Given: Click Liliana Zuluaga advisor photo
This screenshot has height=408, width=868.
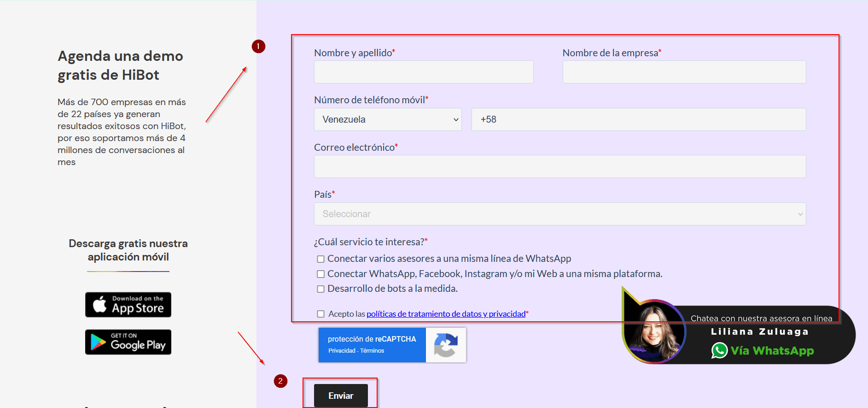Looking at the screenshot, I should (653, 331).
